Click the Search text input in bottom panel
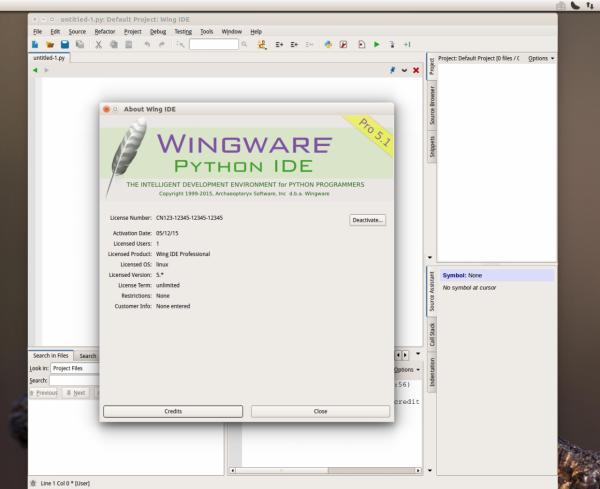 tap(75, 381)
